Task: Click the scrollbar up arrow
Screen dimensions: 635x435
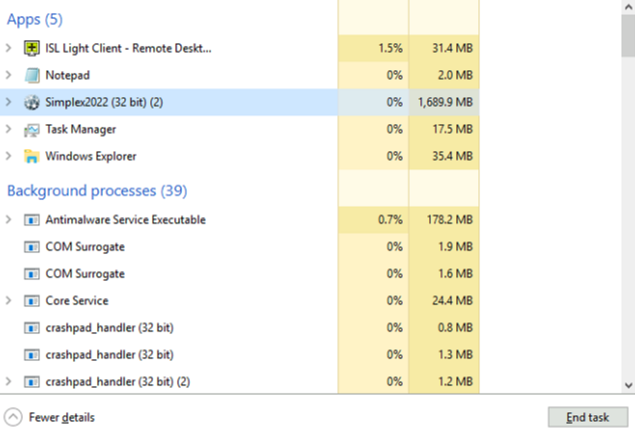Action: [628, 7]
